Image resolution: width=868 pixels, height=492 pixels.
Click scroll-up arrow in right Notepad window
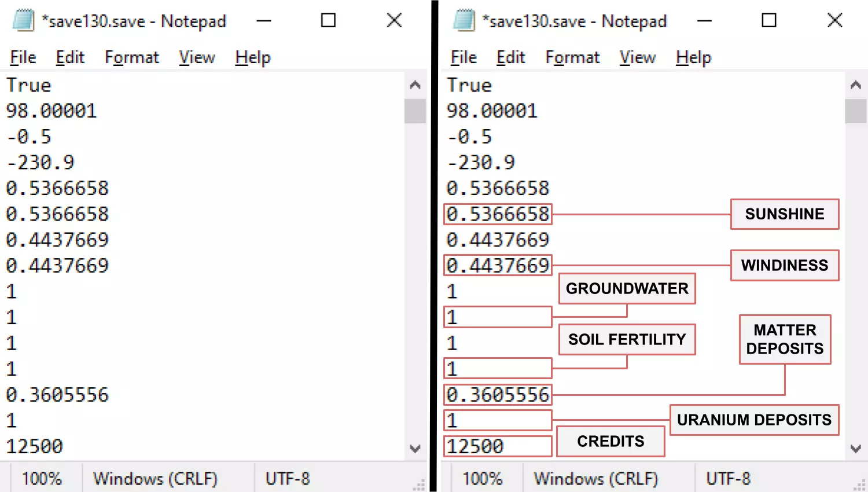[856, 85]
